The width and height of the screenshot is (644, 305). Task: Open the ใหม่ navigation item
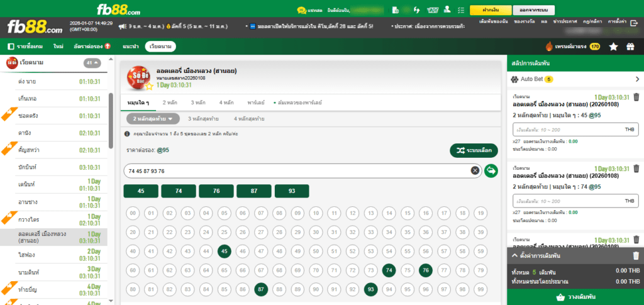tap(58, 47)
